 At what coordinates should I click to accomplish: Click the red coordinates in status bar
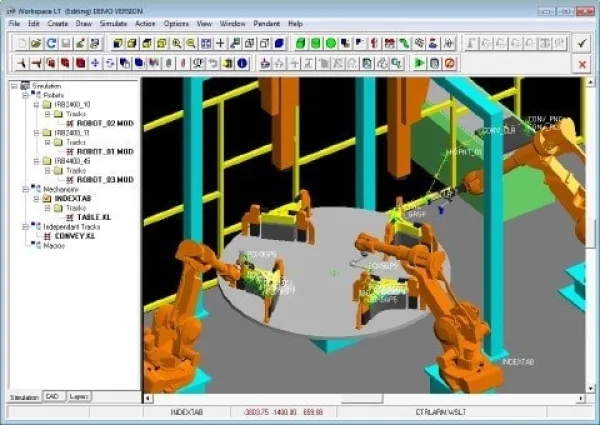(283, 412)
